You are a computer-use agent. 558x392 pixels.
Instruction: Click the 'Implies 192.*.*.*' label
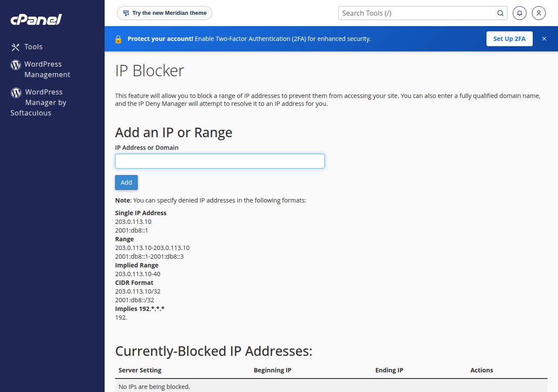tap(139, 309)
